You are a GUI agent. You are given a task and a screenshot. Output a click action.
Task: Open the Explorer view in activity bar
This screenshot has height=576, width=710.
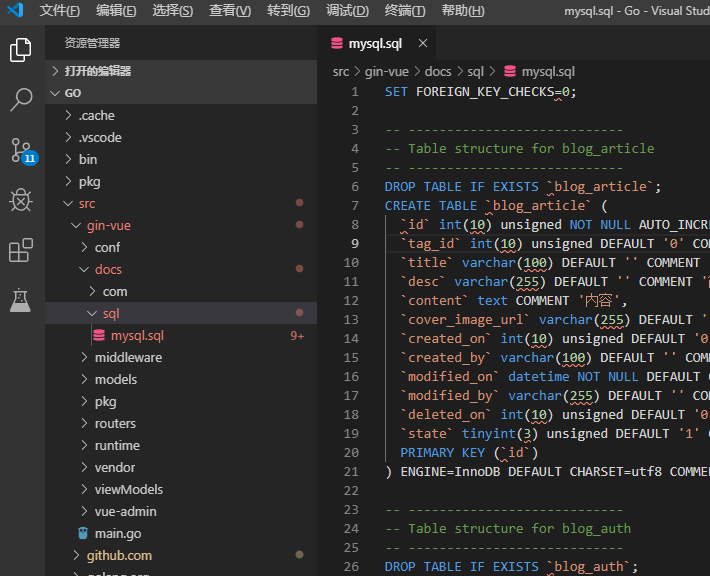(x=21, y=50)
